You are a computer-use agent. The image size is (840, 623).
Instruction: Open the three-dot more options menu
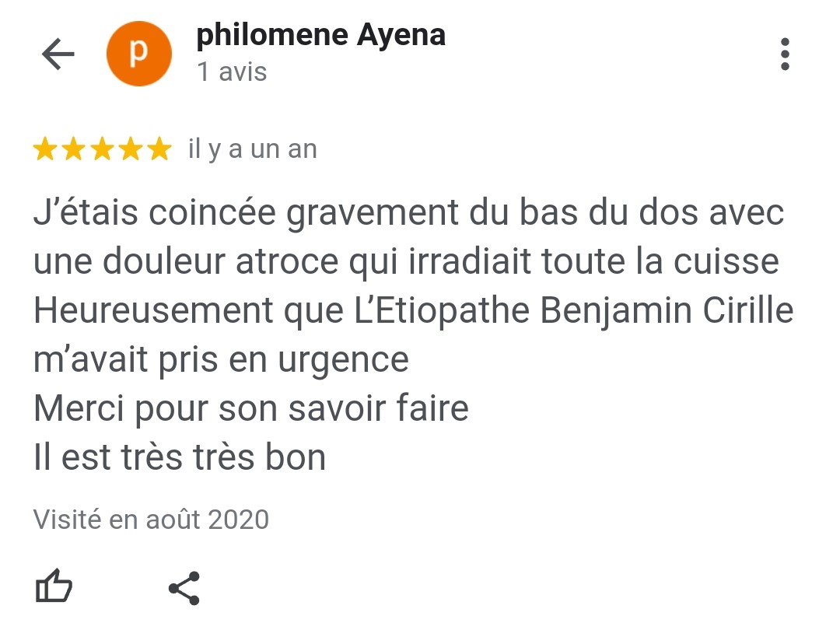click(x=784, y=54)
